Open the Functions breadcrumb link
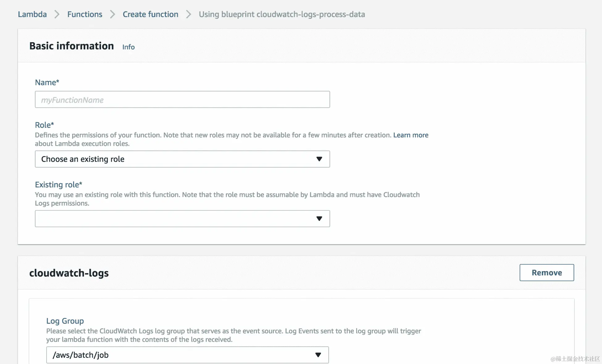This screenshot has height=364, width=602. point(85,14)
